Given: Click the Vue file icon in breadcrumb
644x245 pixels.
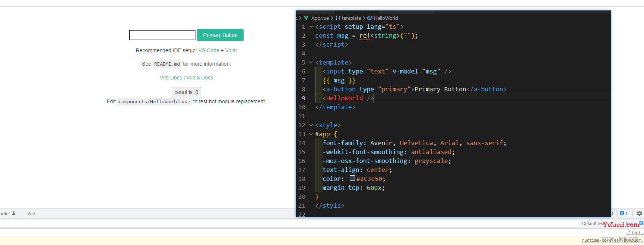Looking at the screenshot, I should [x=306, y=18].
